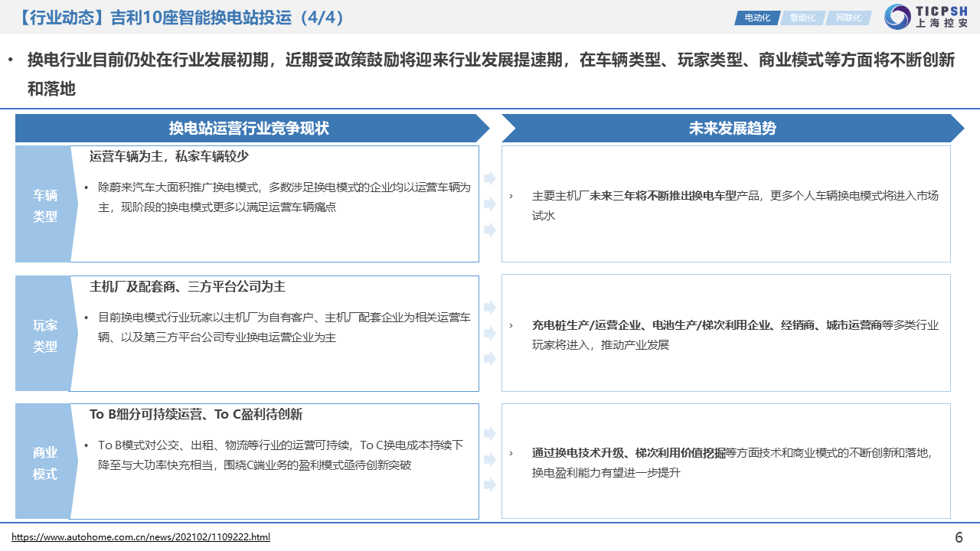Viewport: 980px width, 551px height.
Task: Click the middle arrow icon beside 商业模式 panel
Action: (x=489, y=459)
